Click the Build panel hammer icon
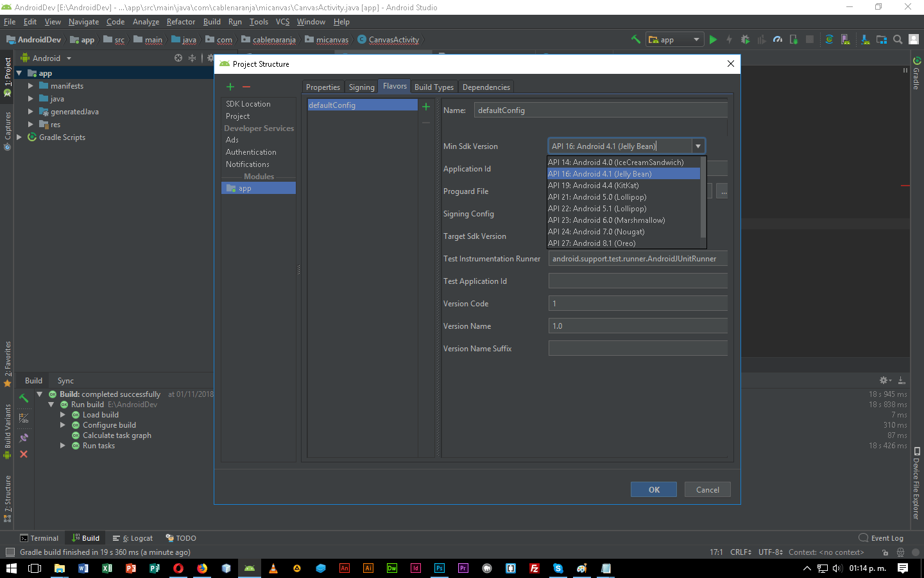924x578 pixels. 24,398
